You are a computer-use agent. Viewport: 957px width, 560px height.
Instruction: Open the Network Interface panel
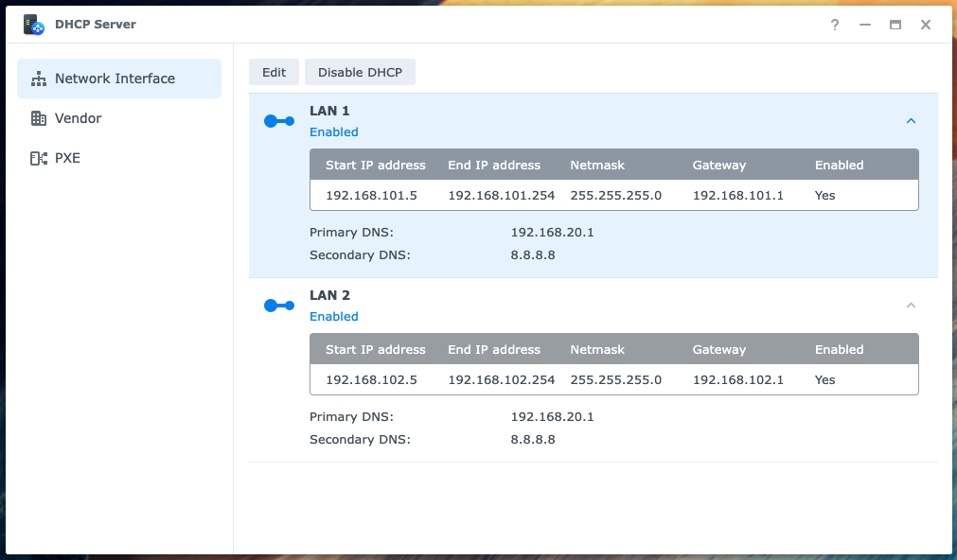[118, 79]
